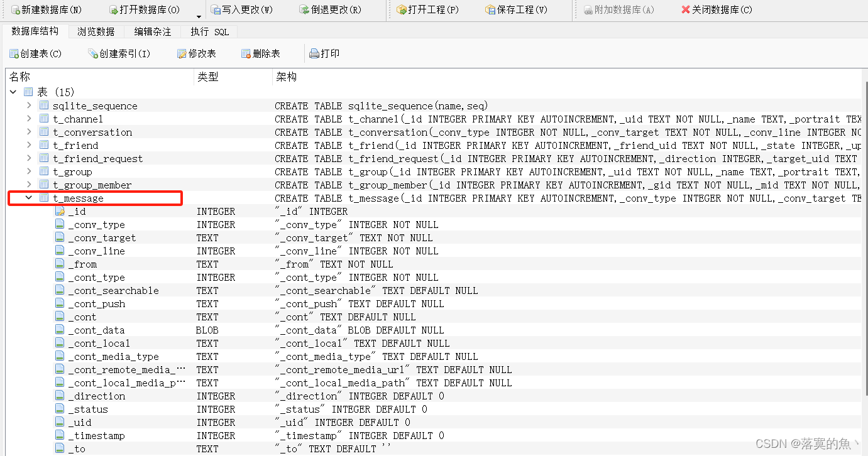Click the Modify Table (修改表) icon
This screenshot has height=456, width=868.
pyautogui.click(x=182, y=54)
